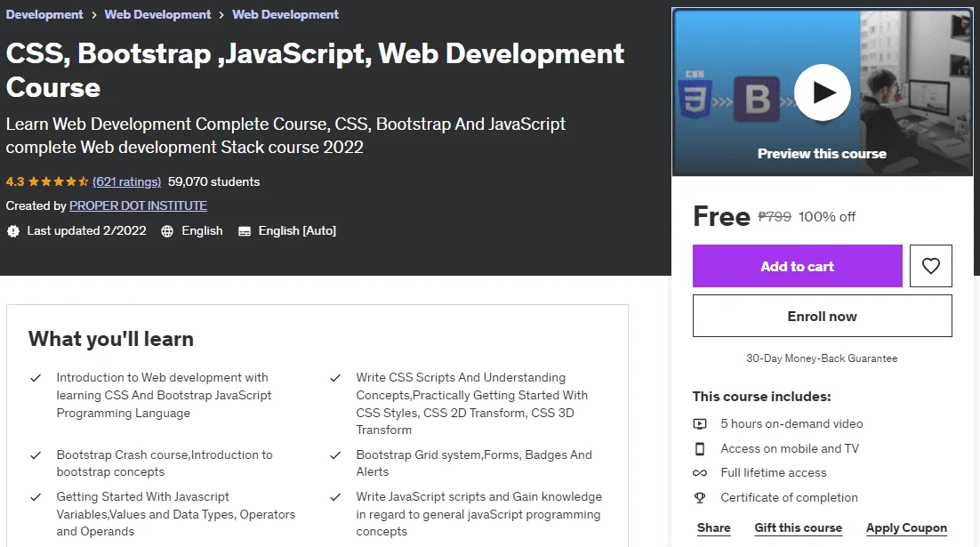
Task: Click Enroll now button
Action: click(x=822, y=316)
